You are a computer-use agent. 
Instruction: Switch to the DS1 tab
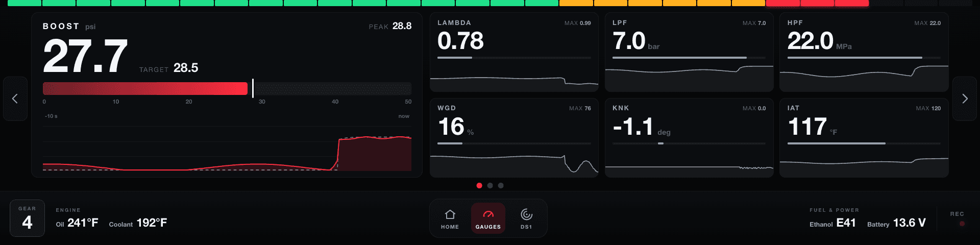(x=526, y=218)
